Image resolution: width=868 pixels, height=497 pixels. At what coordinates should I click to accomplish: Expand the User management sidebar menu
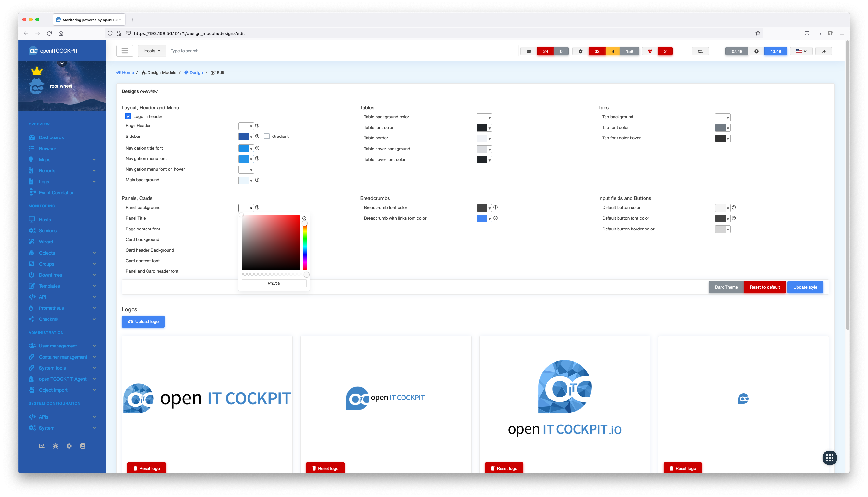tap(62, 346)
